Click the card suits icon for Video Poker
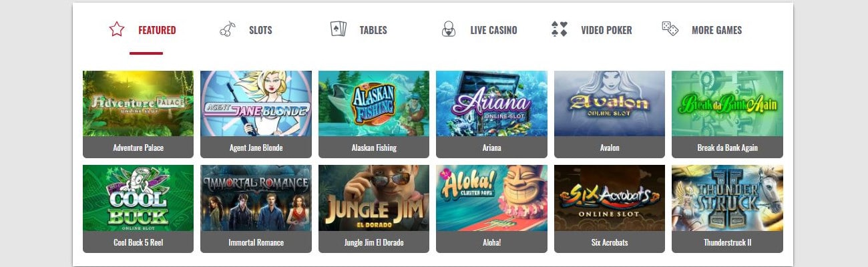The width and height of the screenshot is (868, 267). point(560,29)
